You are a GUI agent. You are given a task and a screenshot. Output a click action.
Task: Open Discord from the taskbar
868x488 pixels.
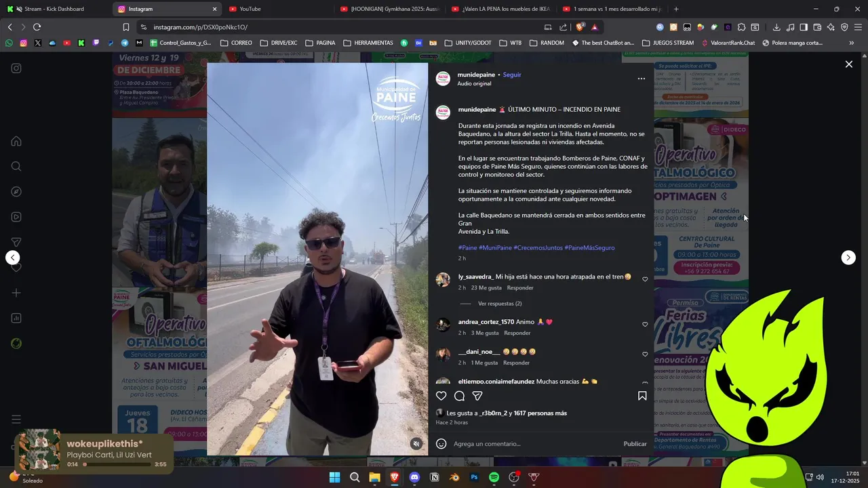pos(414,477)
